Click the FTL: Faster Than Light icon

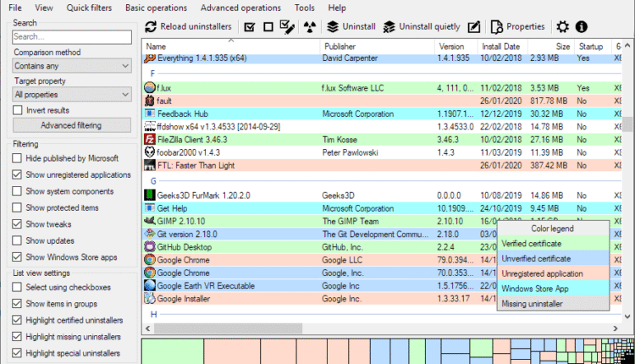150,165
